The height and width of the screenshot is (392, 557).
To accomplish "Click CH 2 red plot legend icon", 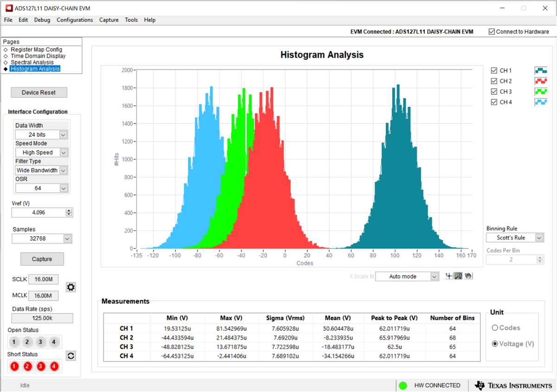I will (x=541, y=81).
